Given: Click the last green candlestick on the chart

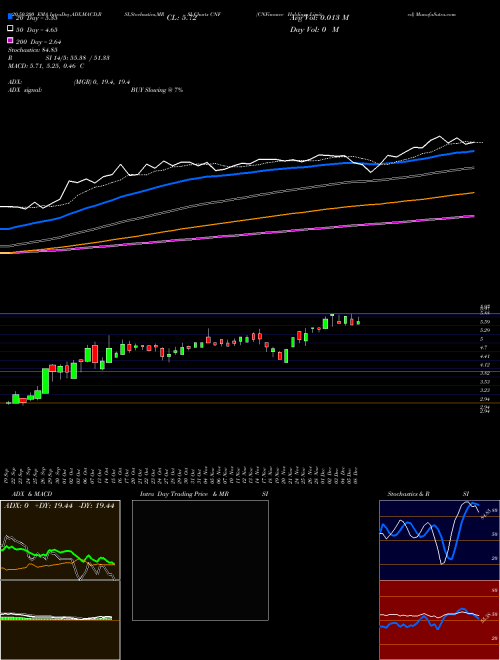Looking at the screenshot, I should point(358,322).
